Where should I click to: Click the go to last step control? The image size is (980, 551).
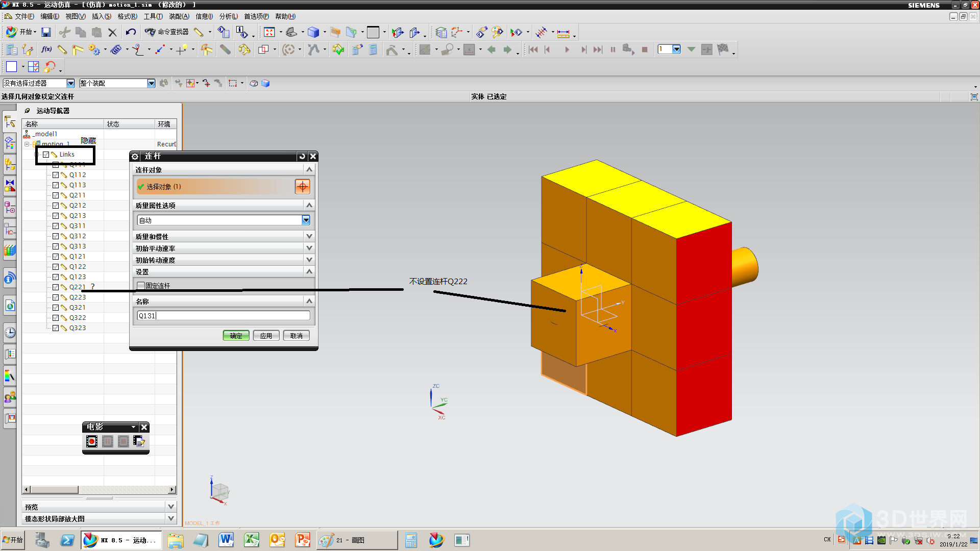click(x=598, y=49)
